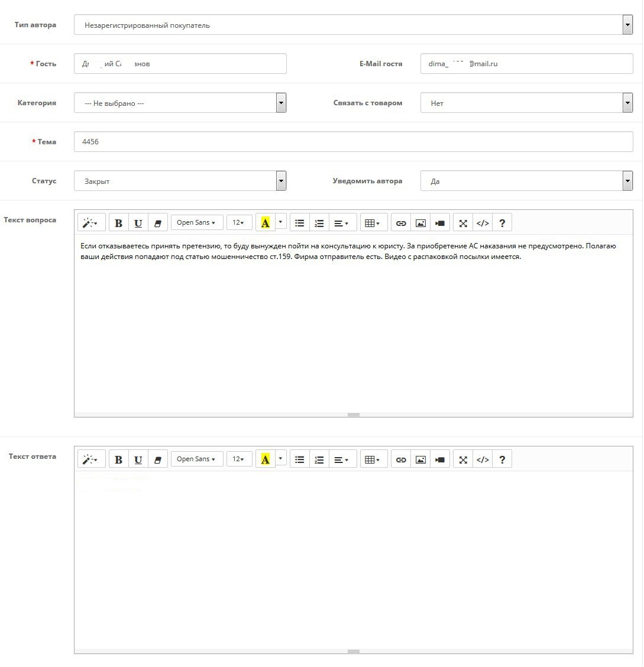The width and height of the screenshot is (644, 667).
Task: Insert picture in answer text editor
Action: 420,459
